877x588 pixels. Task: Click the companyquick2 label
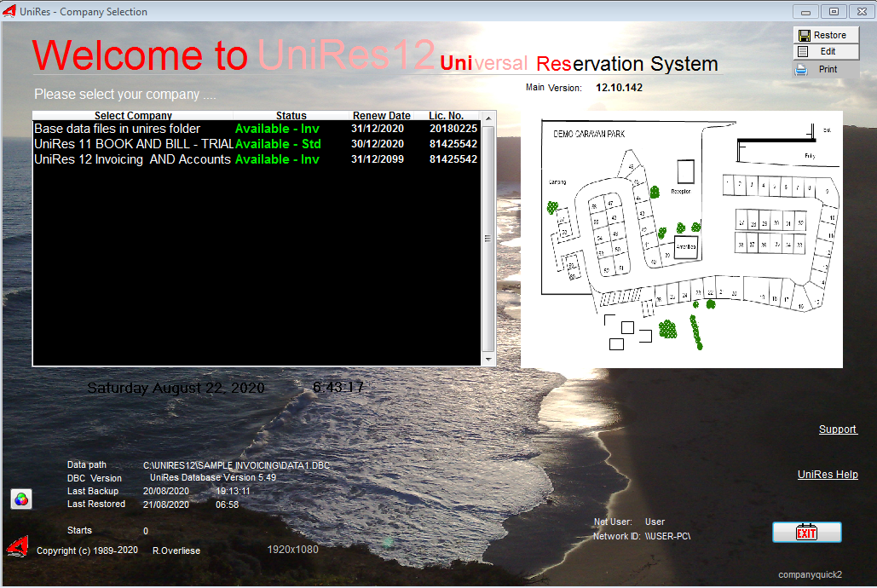pyautogui.click(x=810, y=574)
